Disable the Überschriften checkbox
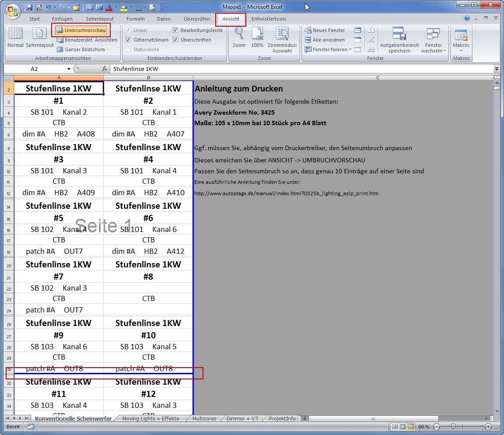504x435 pixels. tap(175, 40)
